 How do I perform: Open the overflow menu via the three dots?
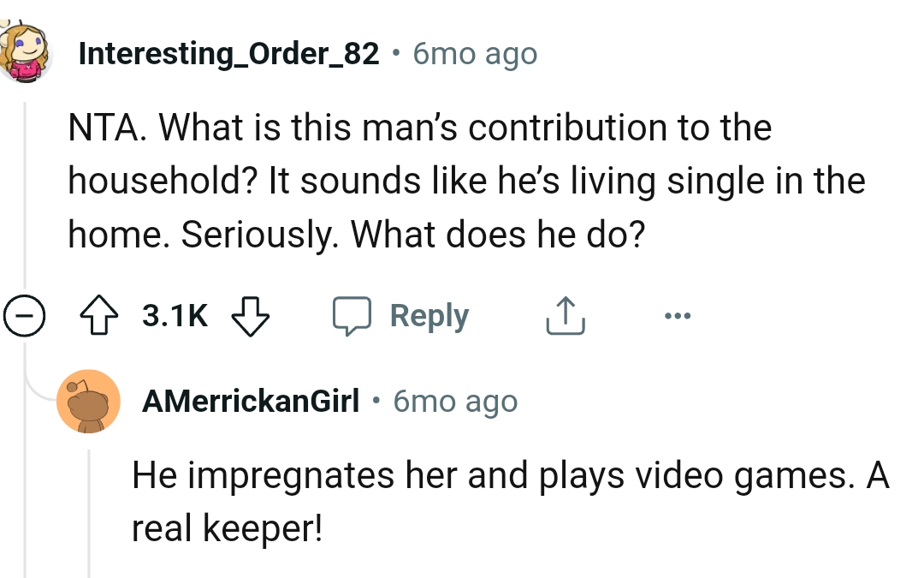[678, 314]
